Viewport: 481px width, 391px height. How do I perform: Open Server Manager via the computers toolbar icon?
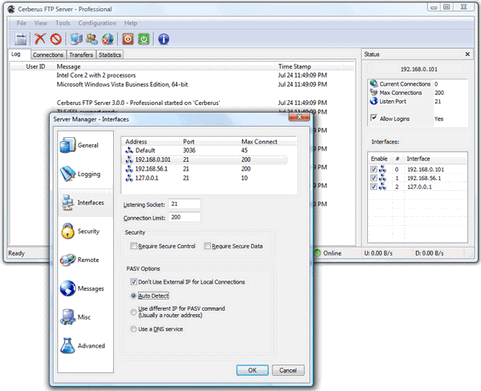(x=76, y=39)
